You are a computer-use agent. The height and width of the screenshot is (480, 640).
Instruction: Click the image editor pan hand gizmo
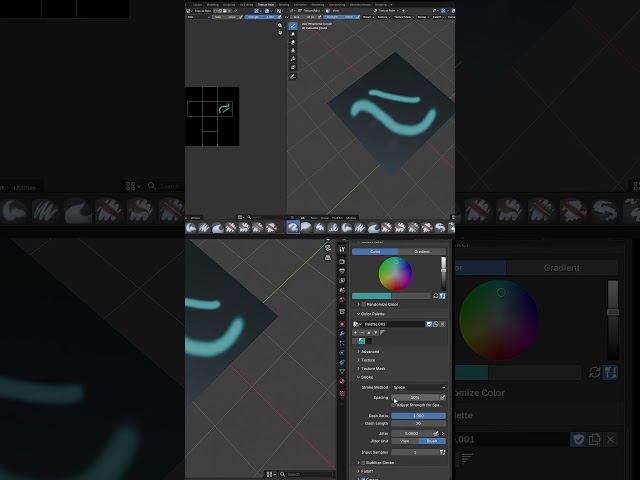click(280, 33)
